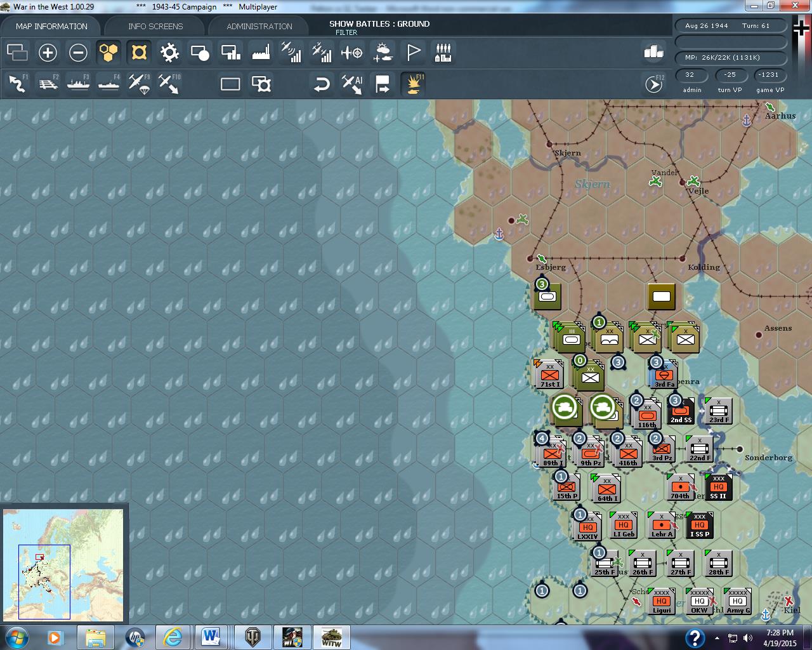The image size is (812, 650).
Task: Click the empty rectangle selection icon
Action: click(230, 84)
